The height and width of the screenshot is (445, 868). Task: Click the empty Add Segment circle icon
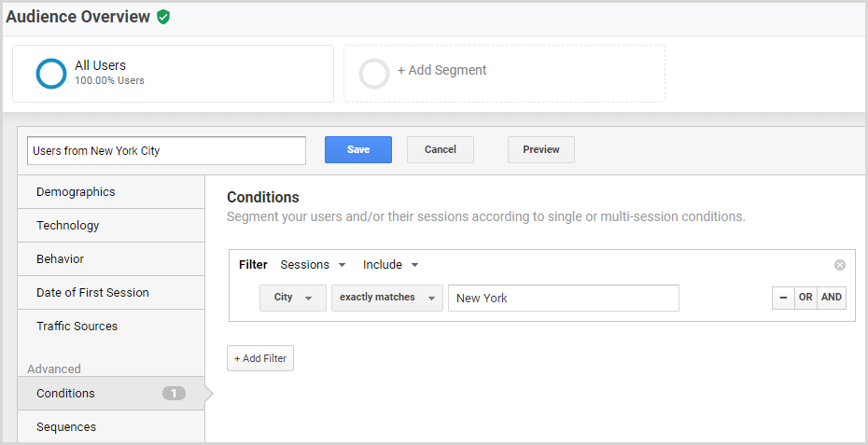[x=374, y=74]
